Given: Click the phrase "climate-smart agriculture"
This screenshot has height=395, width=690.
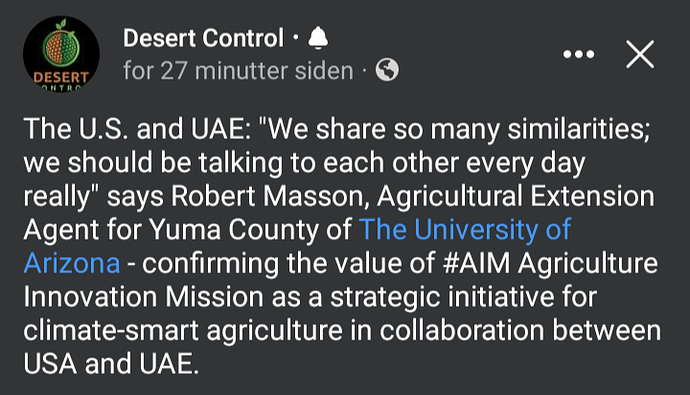Looking at the screenshot, I should 183,331.
